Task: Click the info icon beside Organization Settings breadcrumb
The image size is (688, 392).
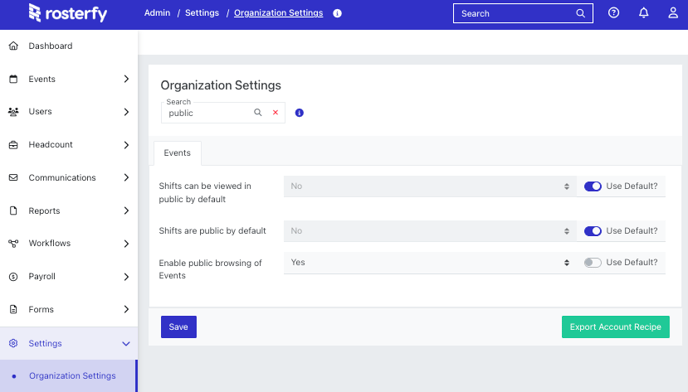Action: [337, 13]
